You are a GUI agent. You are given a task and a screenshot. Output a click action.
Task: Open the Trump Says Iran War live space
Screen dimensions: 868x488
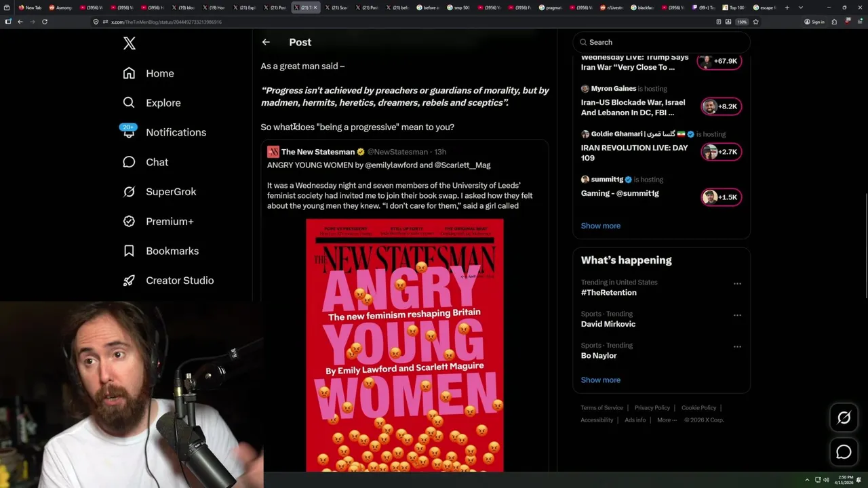[x=635, y=62]
